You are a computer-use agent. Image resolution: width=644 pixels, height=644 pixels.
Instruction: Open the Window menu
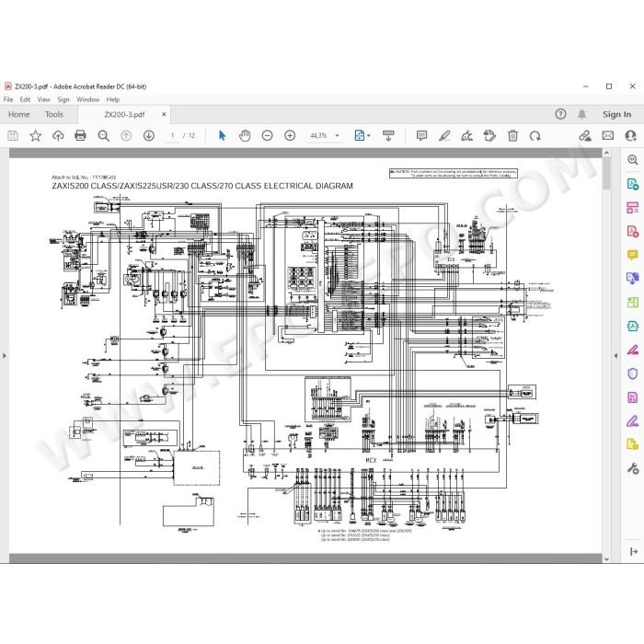pos(88,99)
